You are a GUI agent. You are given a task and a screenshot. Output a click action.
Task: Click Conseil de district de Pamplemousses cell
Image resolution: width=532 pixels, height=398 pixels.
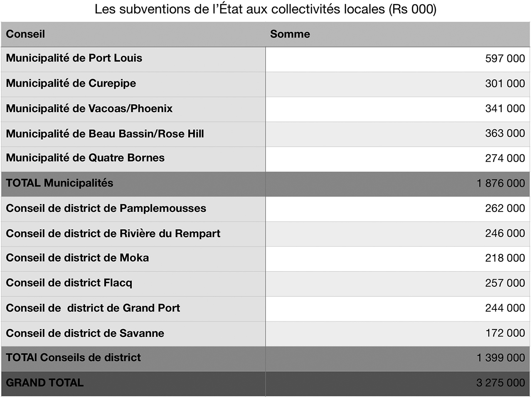[106, 208]
